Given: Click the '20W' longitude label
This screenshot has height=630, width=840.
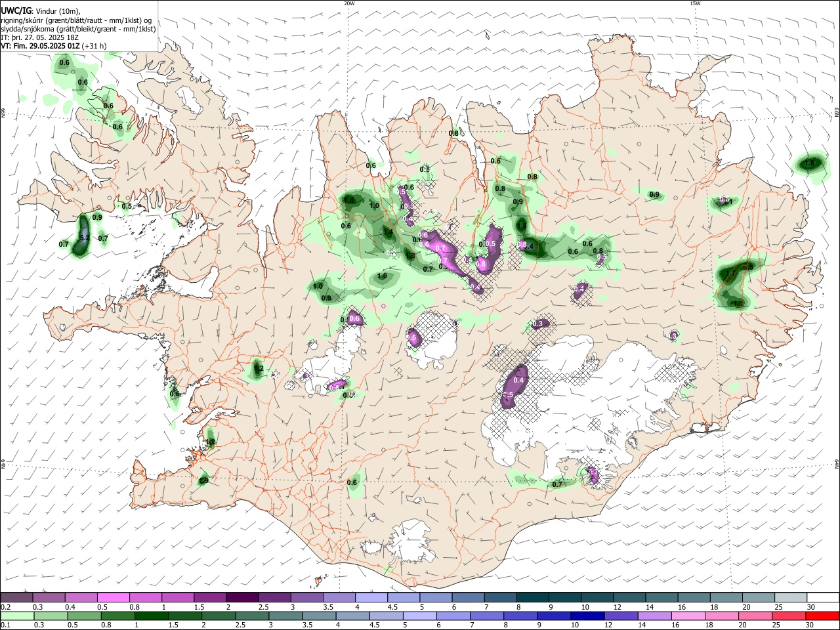Looking at the screenshot, I should (x=349, y=3).
